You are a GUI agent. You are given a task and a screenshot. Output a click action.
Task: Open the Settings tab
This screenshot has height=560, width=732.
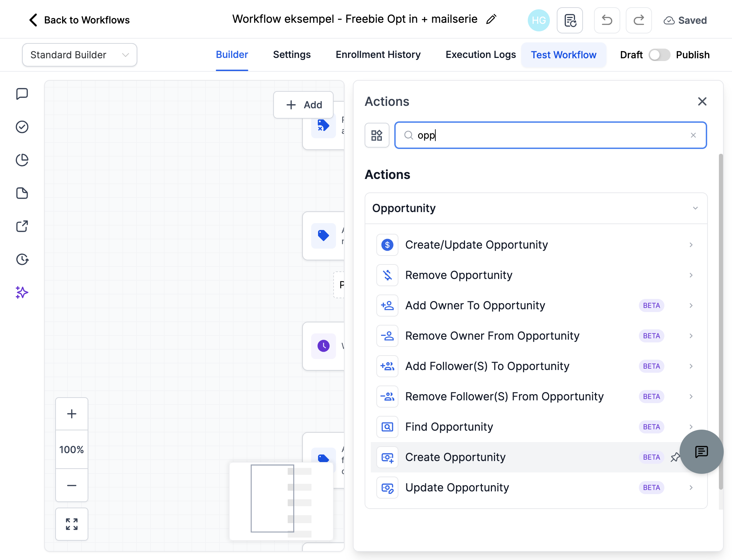292,55
